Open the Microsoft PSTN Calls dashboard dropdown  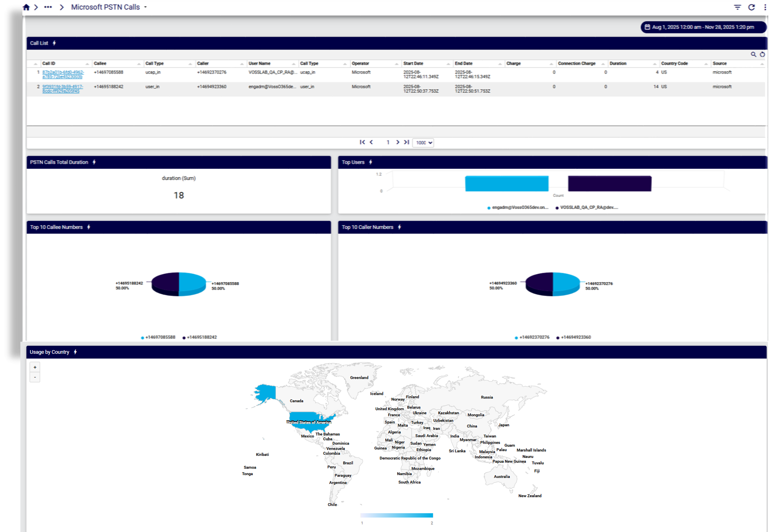(x=145, y=7)
